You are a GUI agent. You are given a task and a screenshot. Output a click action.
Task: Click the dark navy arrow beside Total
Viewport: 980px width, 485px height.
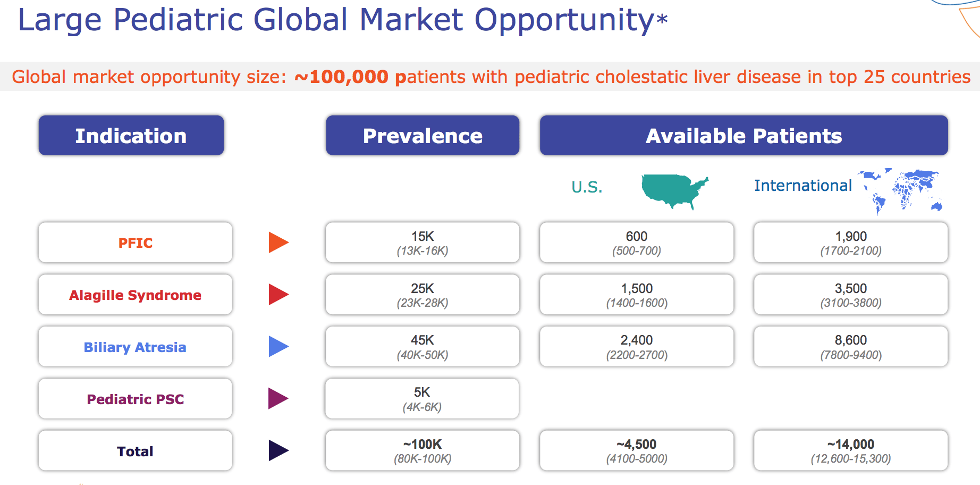click(277, 450)
